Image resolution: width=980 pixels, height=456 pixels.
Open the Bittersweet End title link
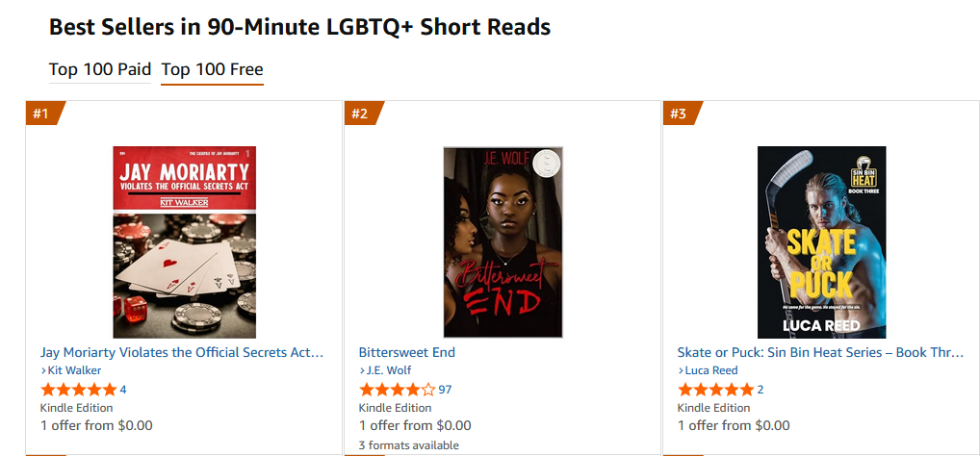pyautogui.click(x=407, y=352)
